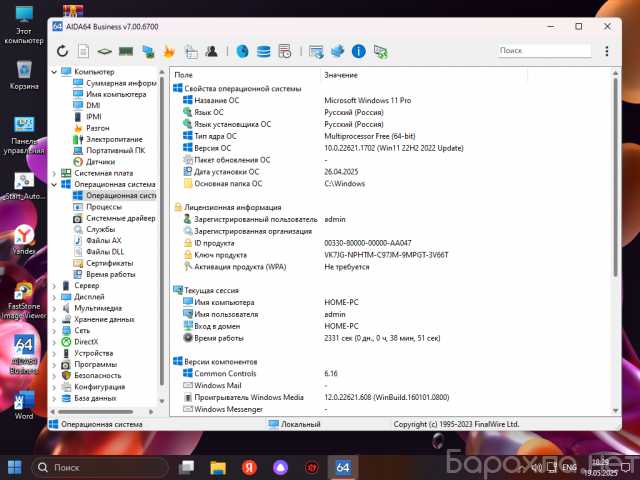This screenshot has width=640, height=480.
Task: Open the three-dot menu in AIDA64
Action: [x=607, y=51]
